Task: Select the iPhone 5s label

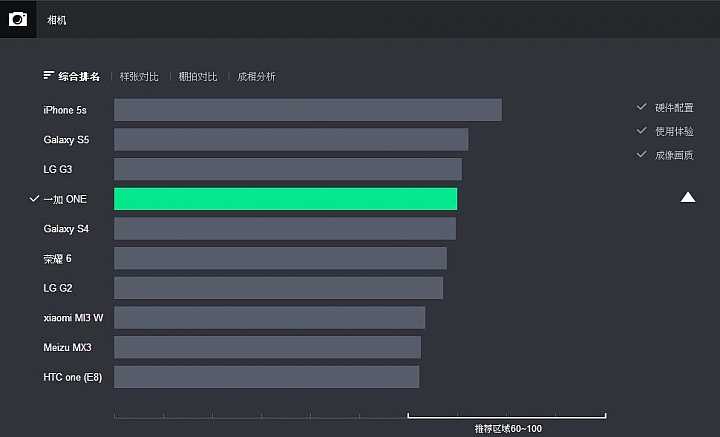Action: (x=65, y=110)
